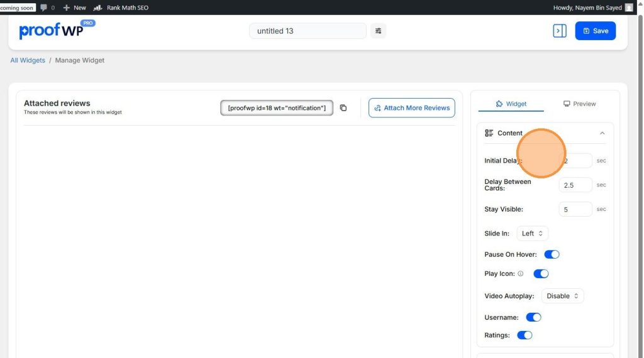Click the coming soon badge
644x358 pixels.
pos(17,8)
